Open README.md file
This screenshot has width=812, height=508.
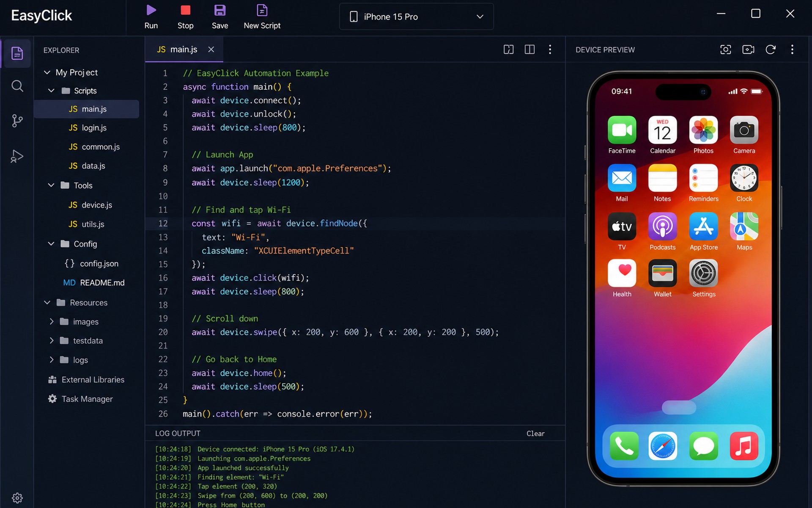click(93, 282)
